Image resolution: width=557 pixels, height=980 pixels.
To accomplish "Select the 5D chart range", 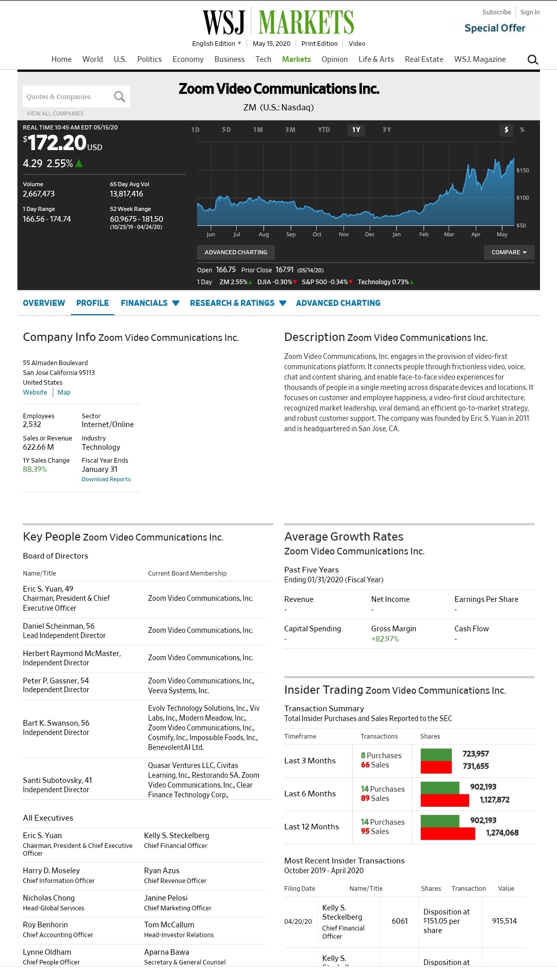I will (226, 130).
